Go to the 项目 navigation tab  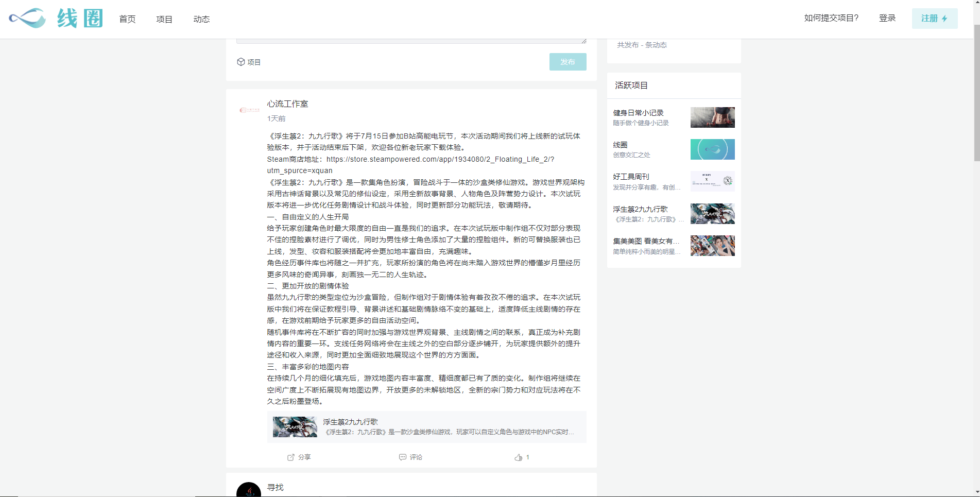point(164,19)
